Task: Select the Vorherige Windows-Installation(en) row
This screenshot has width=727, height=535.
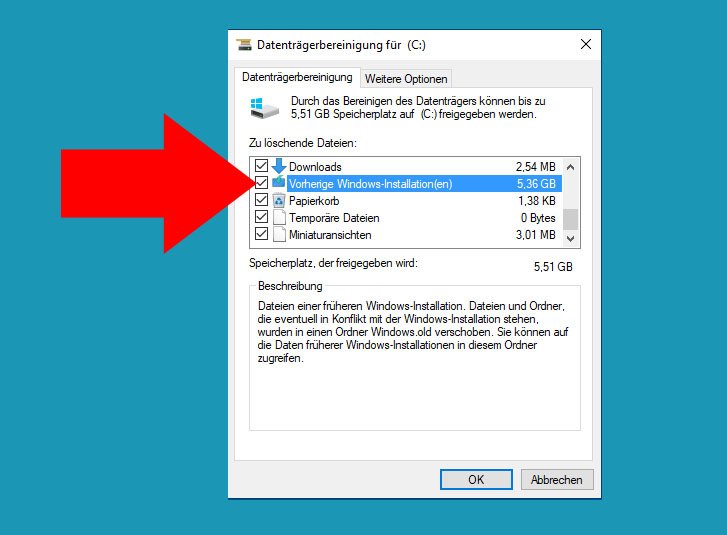Action: pyautogui.click(x=408, y=184)
